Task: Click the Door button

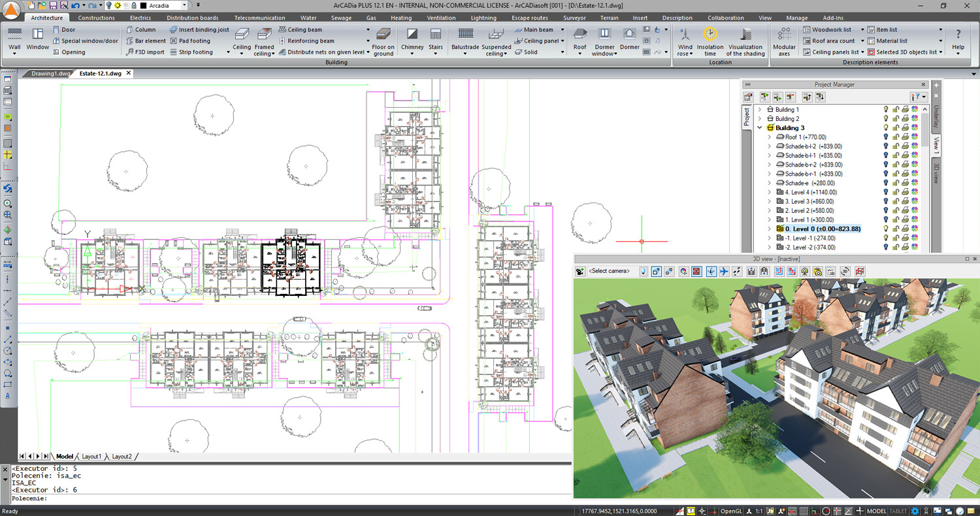Action: (x=68, y=29)
